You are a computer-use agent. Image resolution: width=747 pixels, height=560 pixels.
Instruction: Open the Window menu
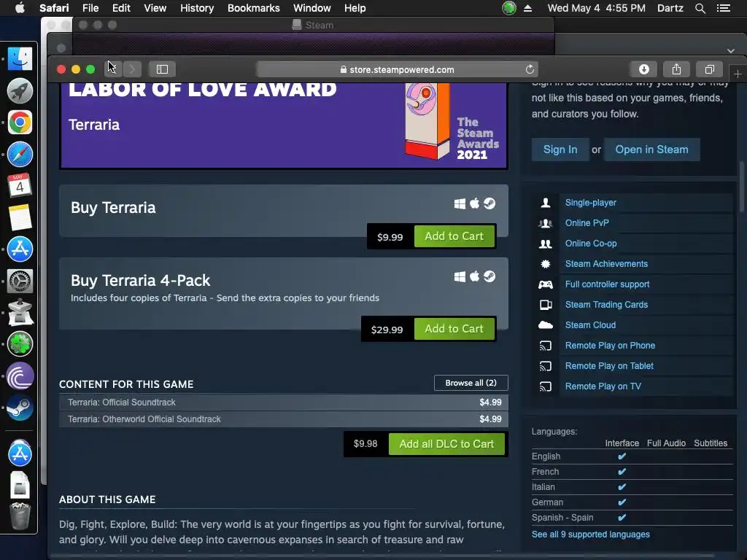(312, 8)
